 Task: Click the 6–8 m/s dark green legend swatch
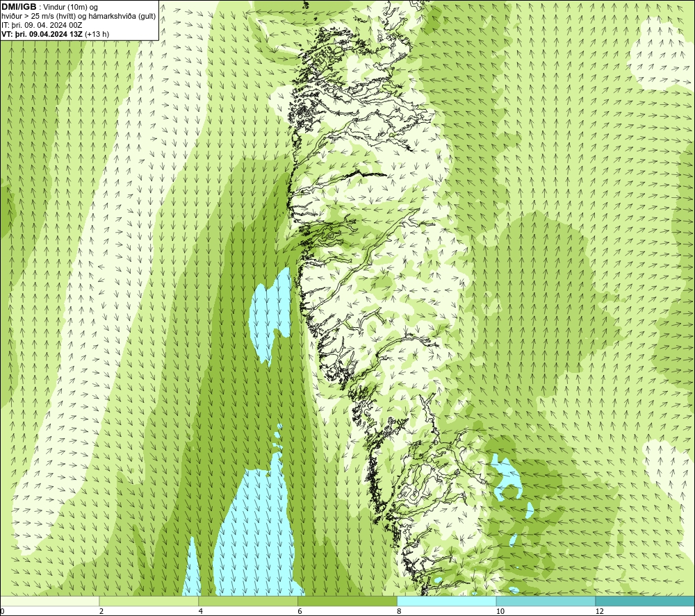point(347,601)
